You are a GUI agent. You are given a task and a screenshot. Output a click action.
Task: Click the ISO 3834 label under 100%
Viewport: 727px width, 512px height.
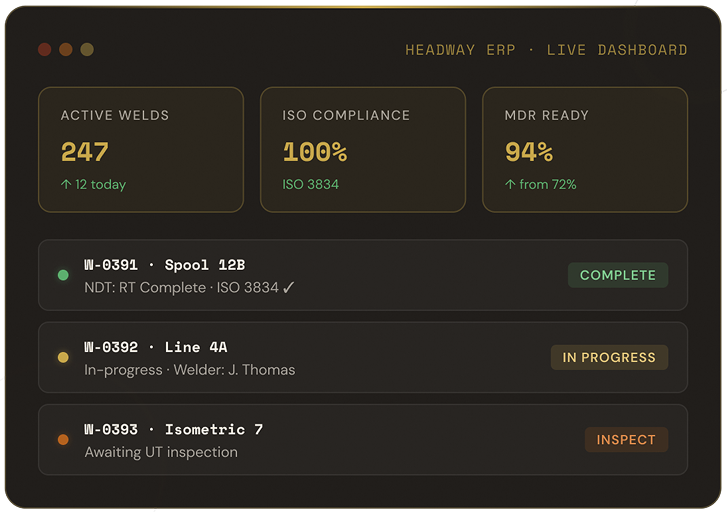311,184
